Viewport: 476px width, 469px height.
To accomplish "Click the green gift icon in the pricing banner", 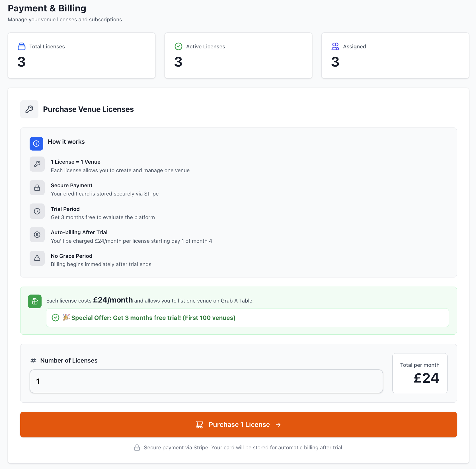I will tap(34, 301).
